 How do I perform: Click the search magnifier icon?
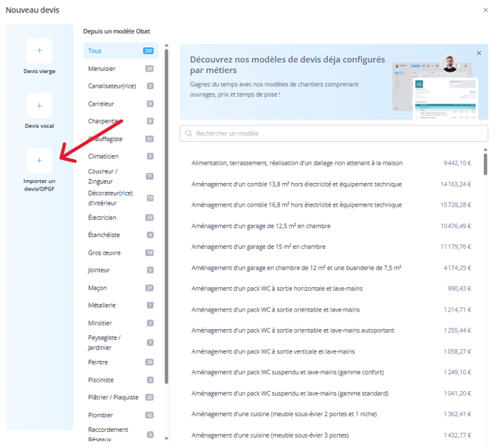pyautogui.click(x=189, y=134)
